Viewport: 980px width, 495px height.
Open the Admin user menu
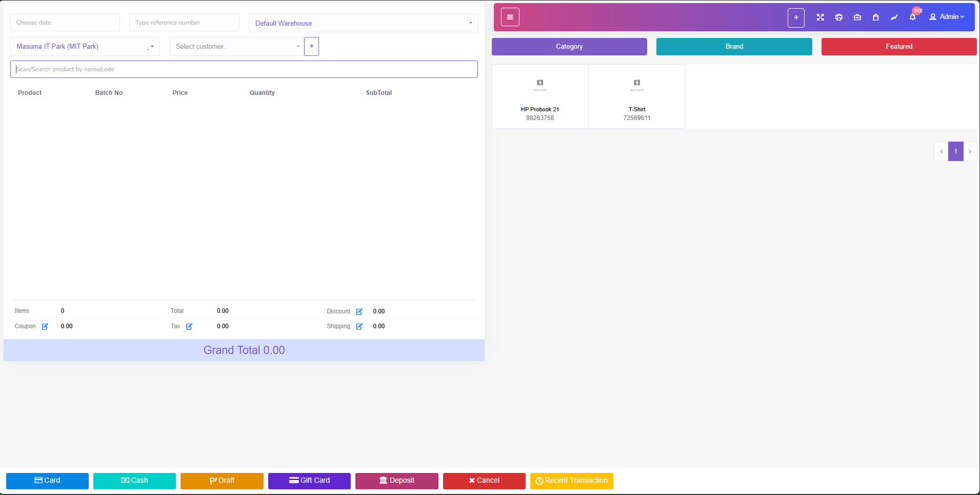click(946, 17)
